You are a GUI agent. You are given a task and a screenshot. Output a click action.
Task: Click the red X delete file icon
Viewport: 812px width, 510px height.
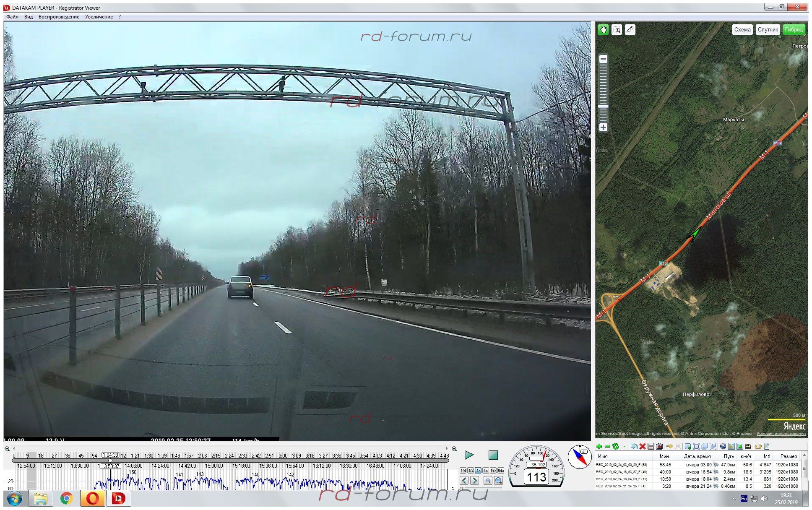pyautogui.click(x=642, y=446)
